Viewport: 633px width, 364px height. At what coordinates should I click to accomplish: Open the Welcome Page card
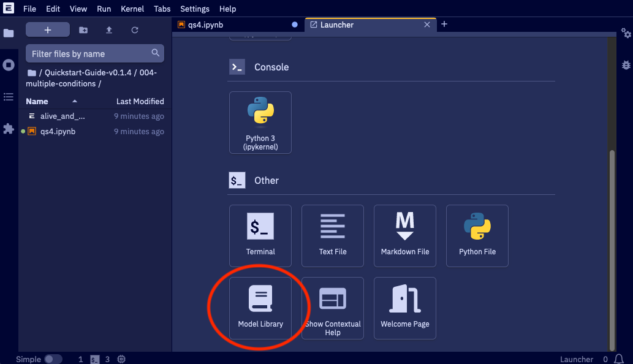(405, 308)
